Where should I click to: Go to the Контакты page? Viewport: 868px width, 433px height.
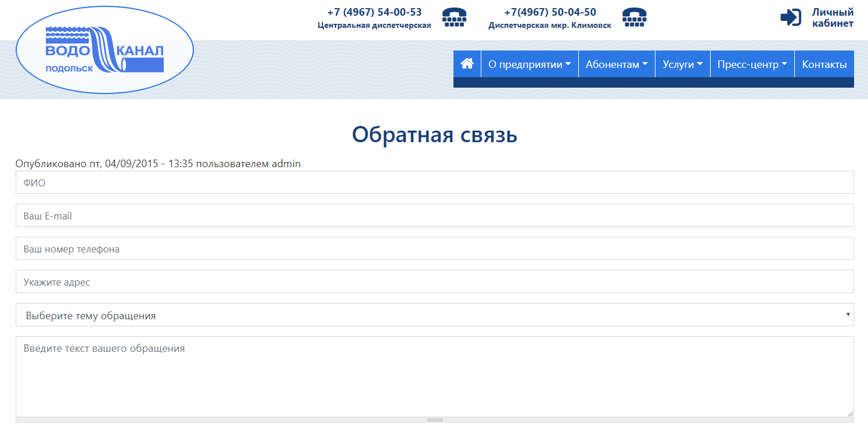[x=824, y=64]
